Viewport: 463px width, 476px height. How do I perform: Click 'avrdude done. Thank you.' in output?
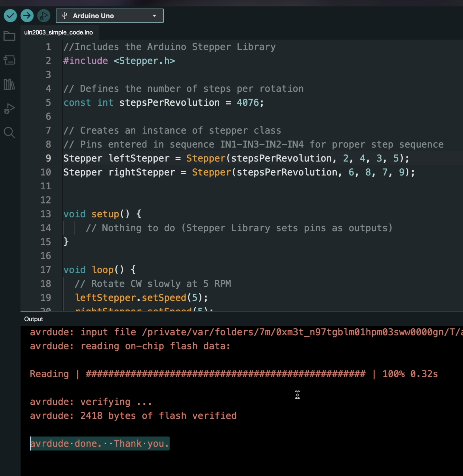99,443
